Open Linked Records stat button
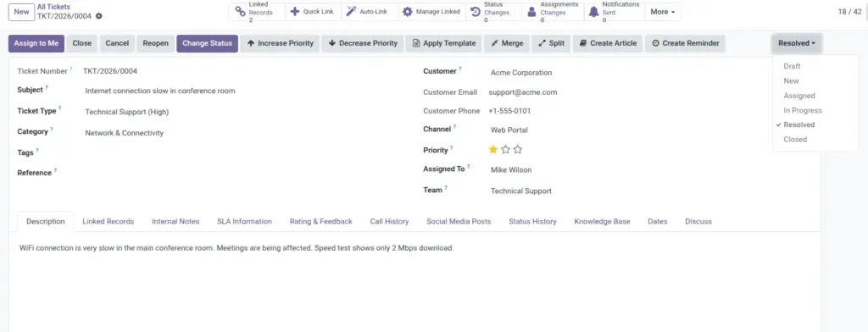This screenshot has height=332, width=868. [x=257, y=12]
